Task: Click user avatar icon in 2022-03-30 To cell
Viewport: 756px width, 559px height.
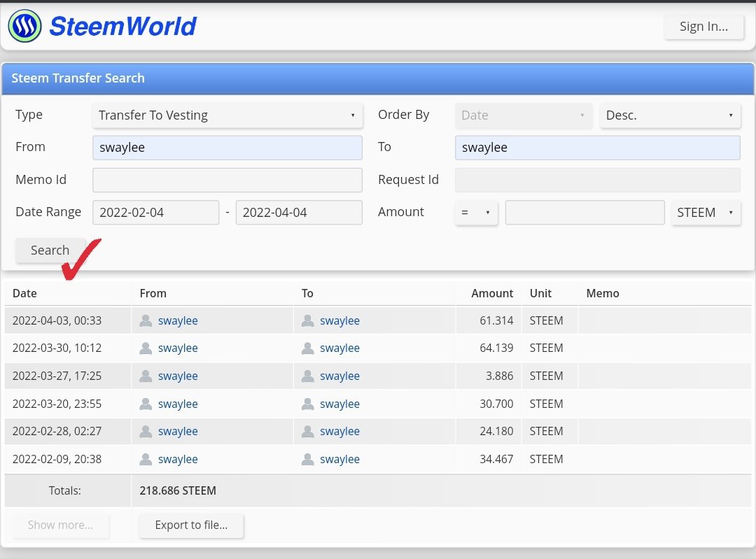Action: 307,348
